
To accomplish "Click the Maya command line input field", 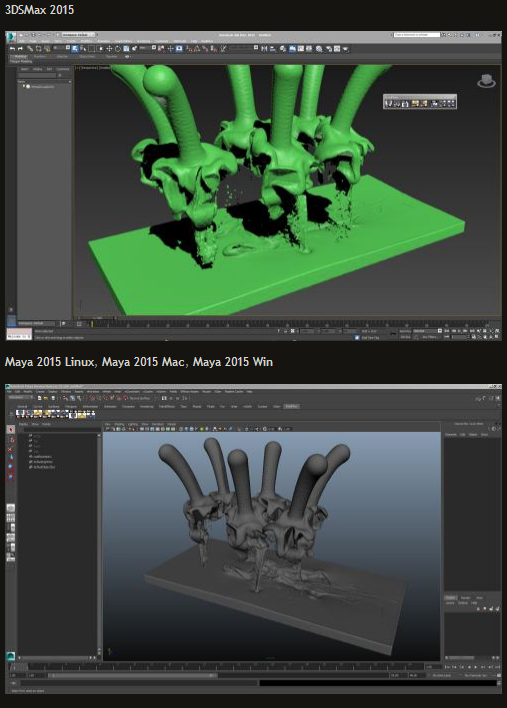I will (140, 683).
